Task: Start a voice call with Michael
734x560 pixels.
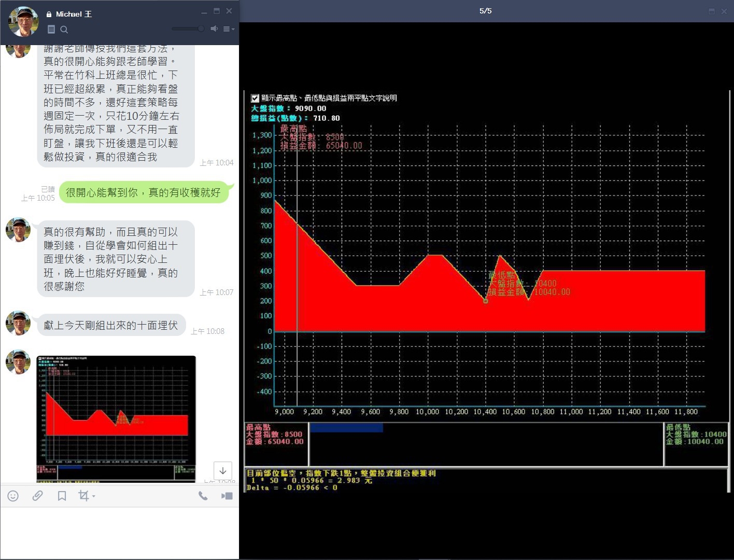Action: pos(203,496)
